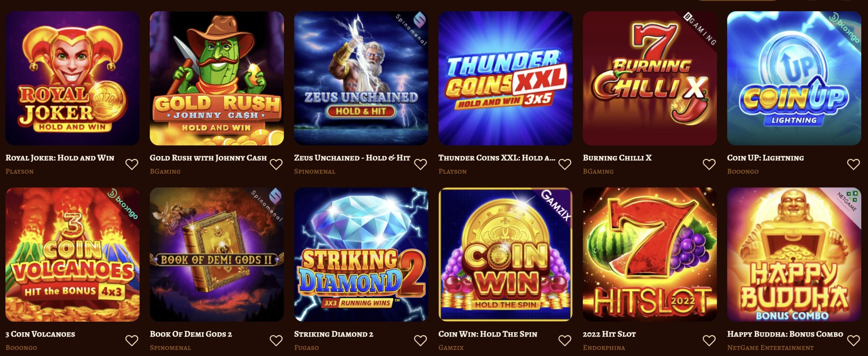Viewport: 868px width, 356px height.
Task: Favorite Royal Joker: Hold and Win with heart
Action: click(132, 164)
